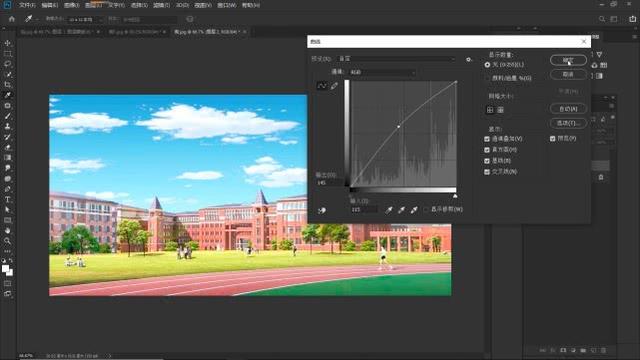Select the Lasso tool
640x360 pixels.
click(x=7, y=64)
